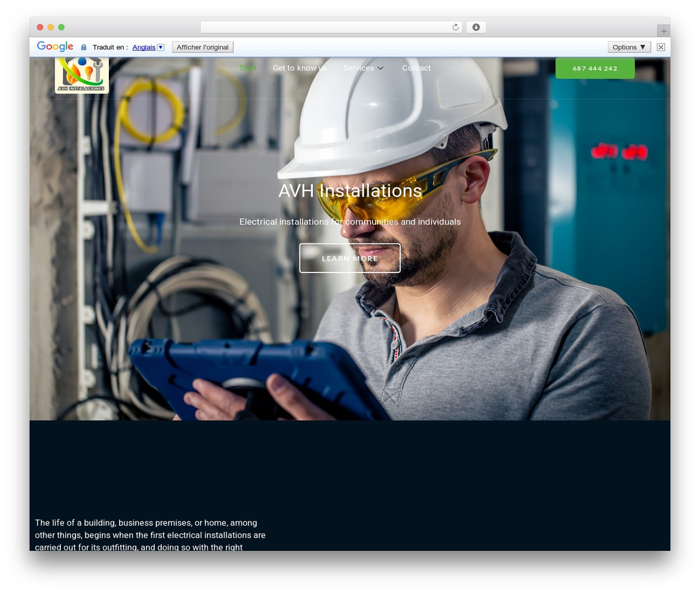Click the AVH Installations heading

coord(350,191)
